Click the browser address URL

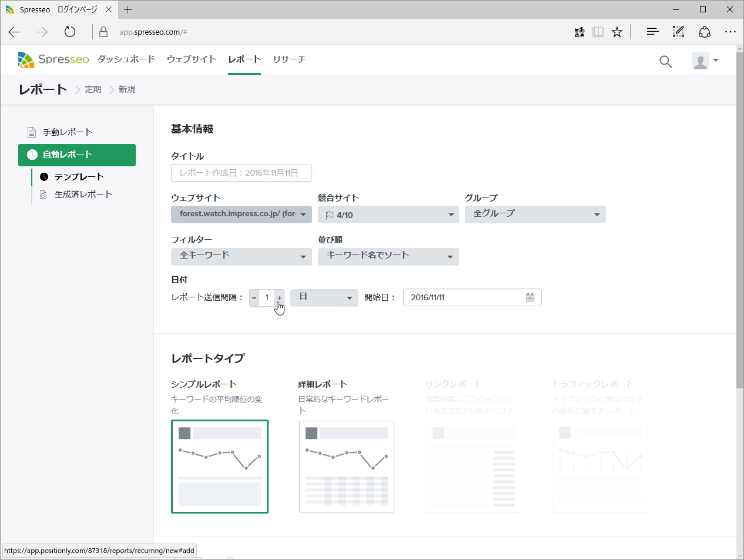(x=153, y=32)
